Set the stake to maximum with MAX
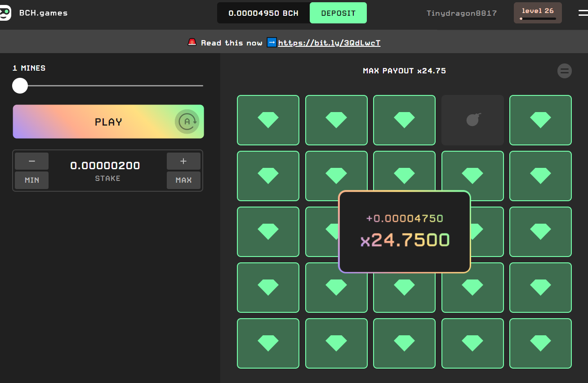The width and height of the screenshot is (588, 383). [183, 180]
